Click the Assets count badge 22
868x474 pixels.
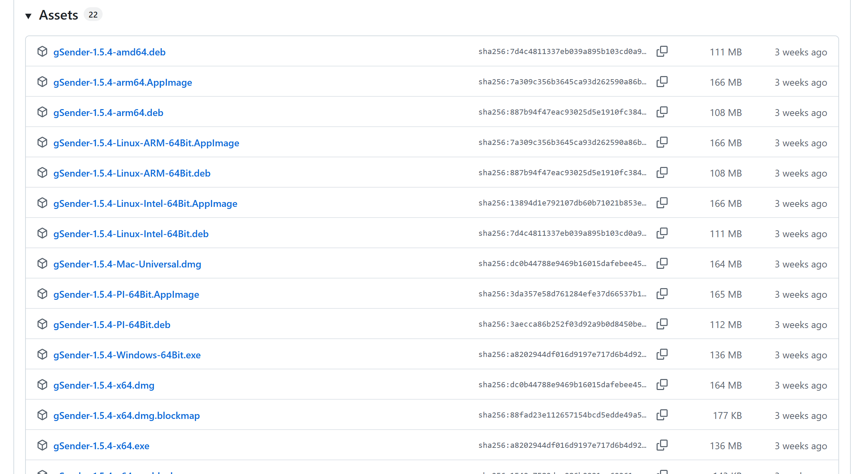tap(93, 15)
